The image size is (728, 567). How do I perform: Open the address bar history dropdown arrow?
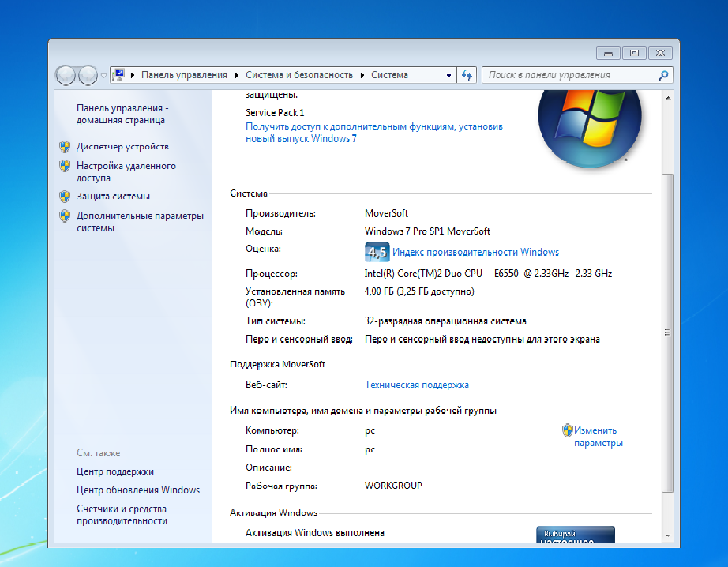coord(448,75)
